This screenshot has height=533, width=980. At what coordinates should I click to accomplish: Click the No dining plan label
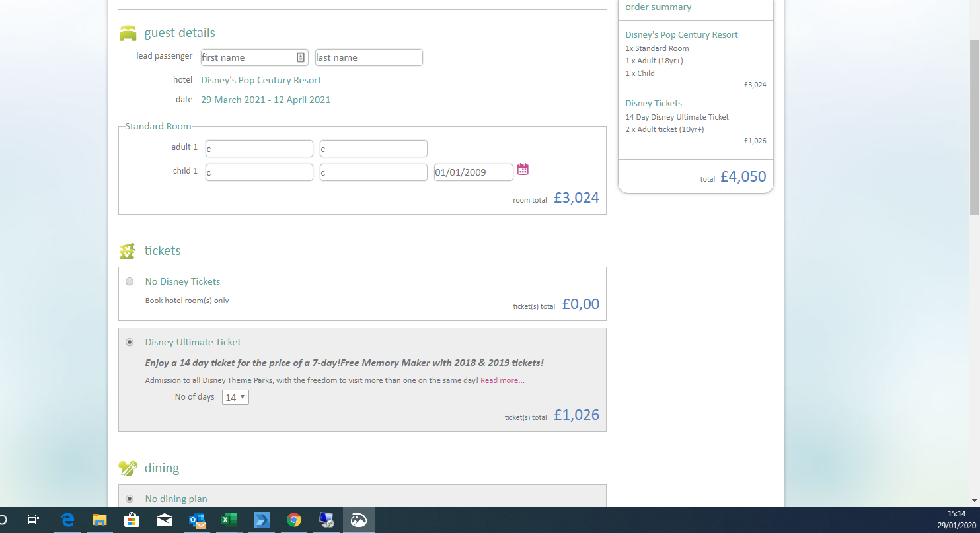[x=176, y=499]
